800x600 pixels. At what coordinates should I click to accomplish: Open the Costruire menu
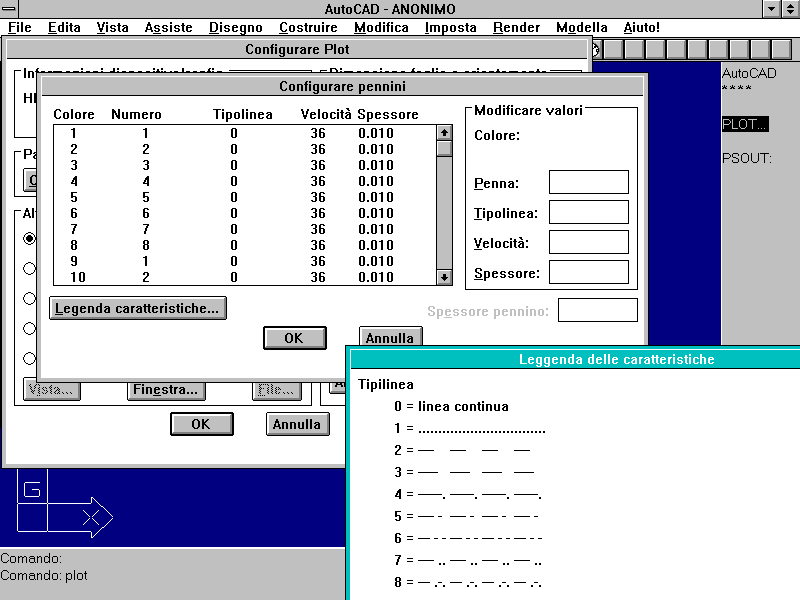[x=308, y=28]
